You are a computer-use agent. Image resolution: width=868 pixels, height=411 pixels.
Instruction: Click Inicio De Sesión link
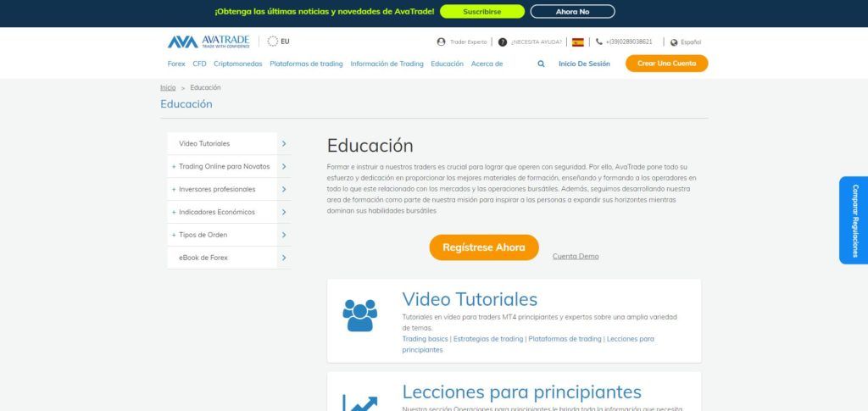point(584,64)
